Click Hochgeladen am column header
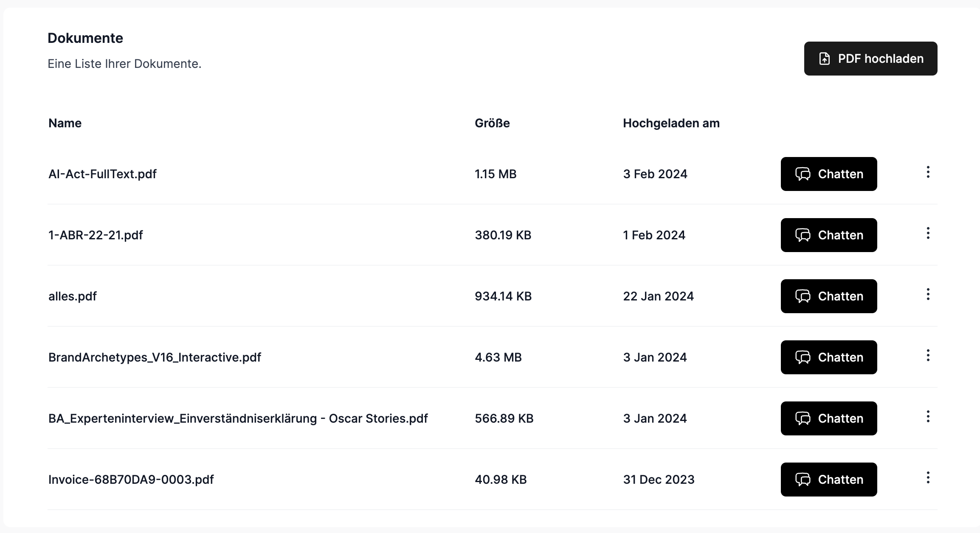The image size is (980, 533). pos(671,123)
